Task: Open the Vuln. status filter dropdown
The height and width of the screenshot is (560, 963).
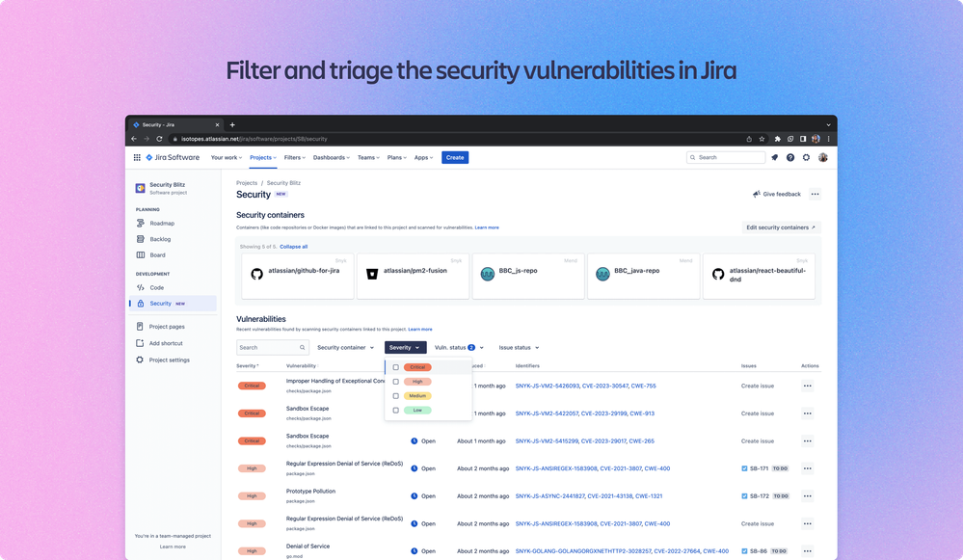Action: coord(458,347)
